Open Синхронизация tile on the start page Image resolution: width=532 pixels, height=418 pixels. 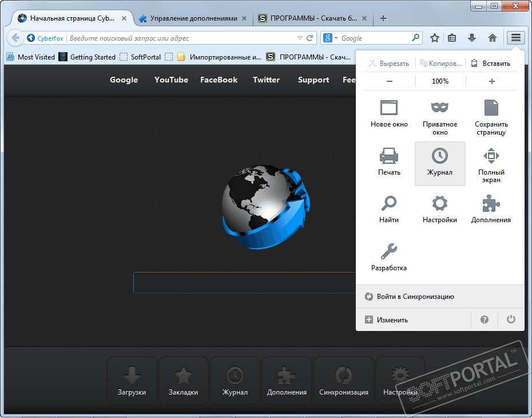click(344, 380)
